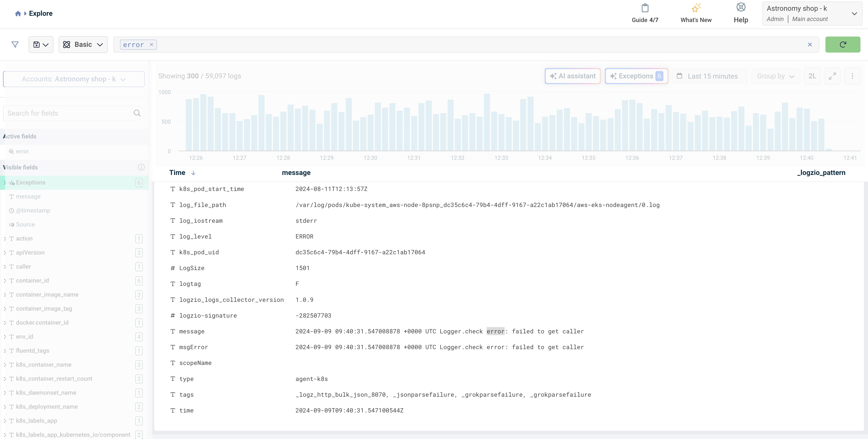Expand the container_id field
This screenshot has width=868, height=439.
[5, 281]
